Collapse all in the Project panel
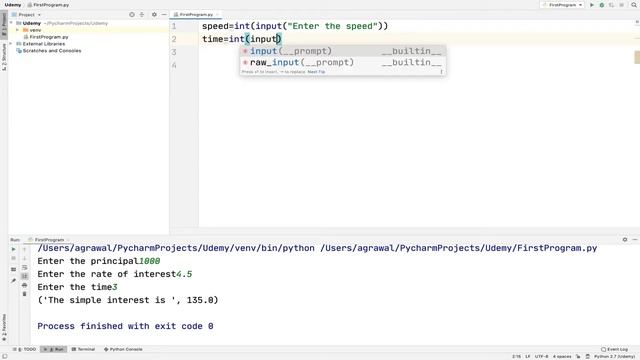 (142, 15)
